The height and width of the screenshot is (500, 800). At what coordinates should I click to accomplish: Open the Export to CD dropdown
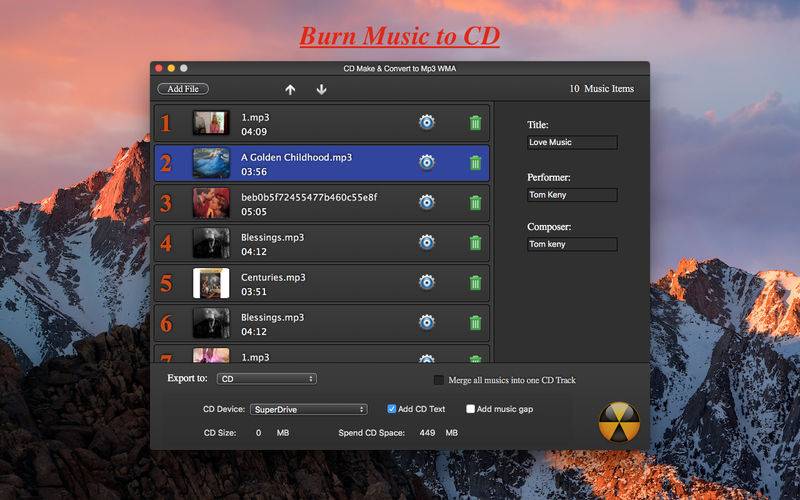[266, 379]
